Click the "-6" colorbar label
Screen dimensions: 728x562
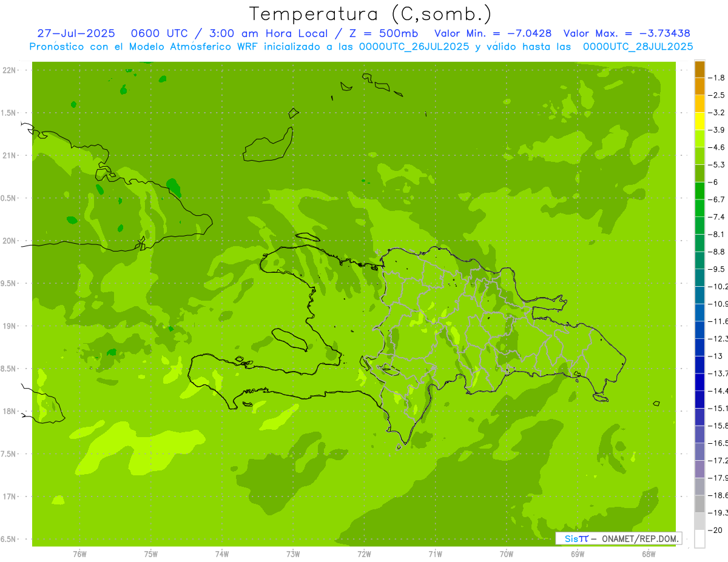point(714,182)
